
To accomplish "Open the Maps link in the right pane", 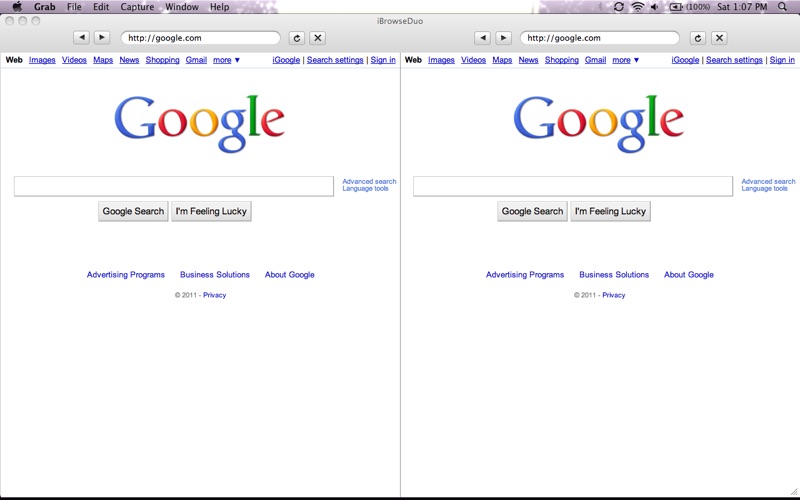I will [502, 60].
